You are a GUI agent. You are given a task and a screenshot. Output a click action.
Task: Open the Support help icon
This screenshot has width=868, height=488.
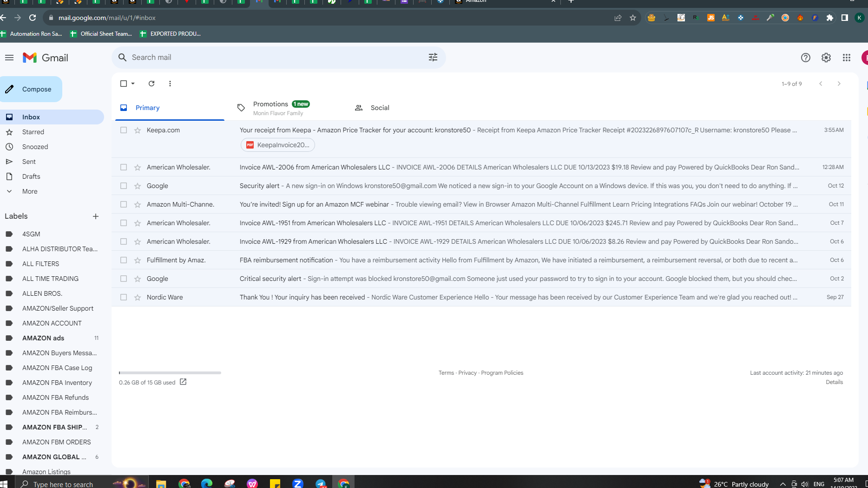(806, 58)
